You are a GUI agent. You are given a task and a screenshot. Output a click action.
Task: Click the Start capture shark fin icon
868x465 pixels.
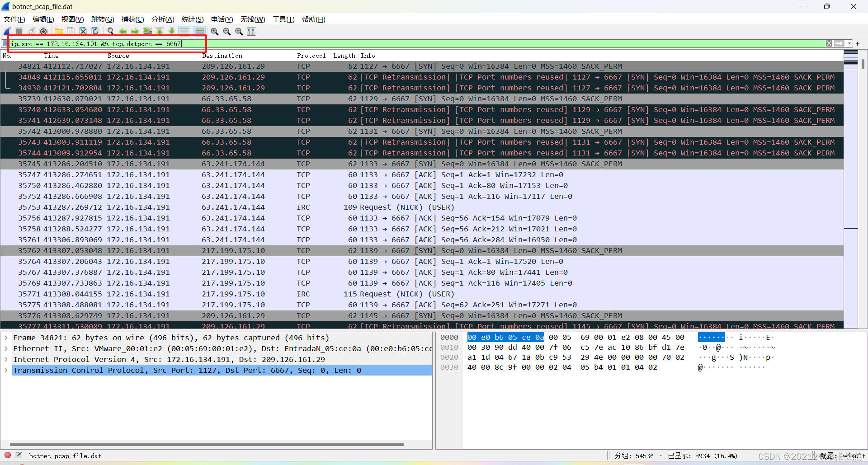7,31
